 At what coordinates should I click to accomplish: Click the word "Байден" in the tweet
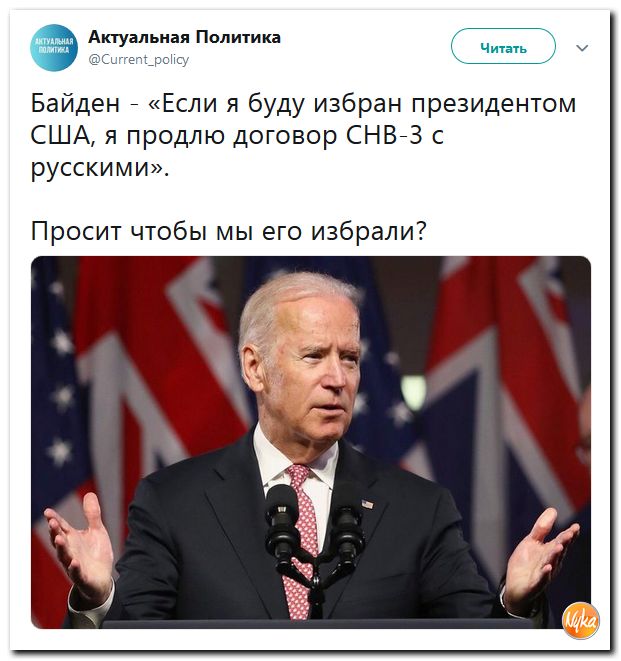(75, 103)
